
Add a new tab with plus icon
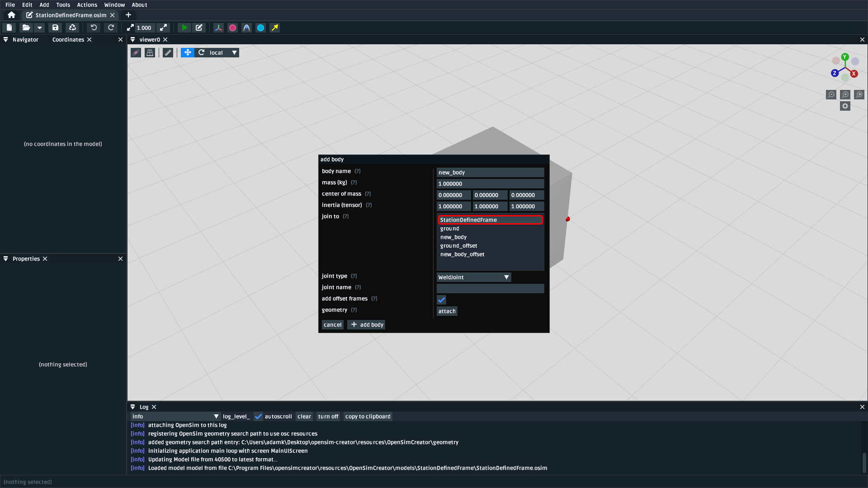(128, 15)
